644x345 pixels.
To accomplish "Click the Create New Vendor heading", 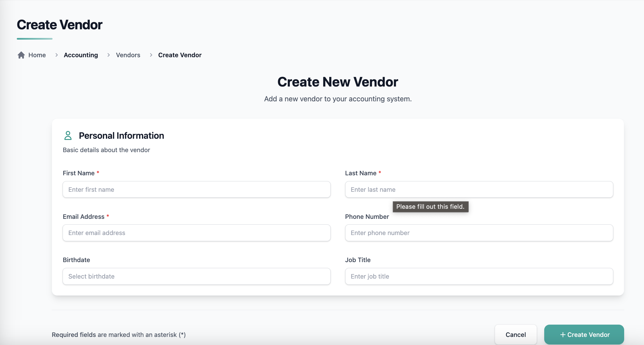I will (x=338, y=82).
